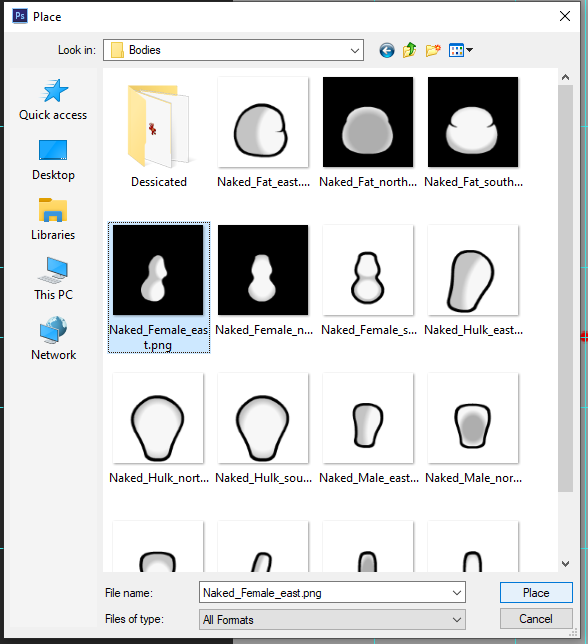This screenshot has height=644, width=588.
Task: Expand the File name dropdown arrow
Action: pyautogui.click(x=457, y=593)
